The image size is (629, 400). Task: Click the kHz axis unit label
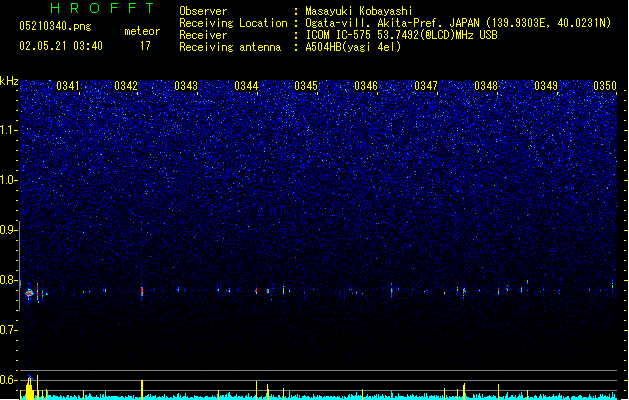coord(9,81)
